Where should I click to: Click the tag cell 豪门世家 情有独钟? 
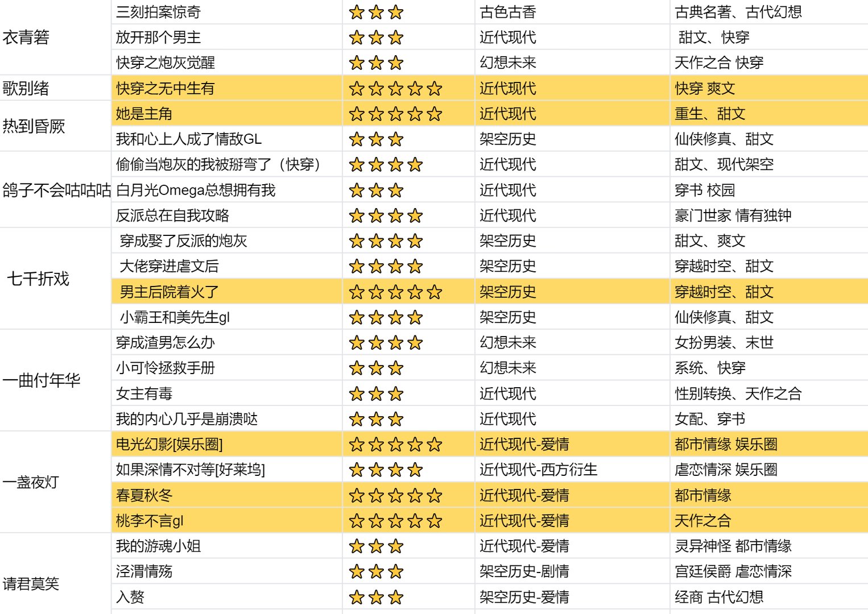[x=733, y=215]
